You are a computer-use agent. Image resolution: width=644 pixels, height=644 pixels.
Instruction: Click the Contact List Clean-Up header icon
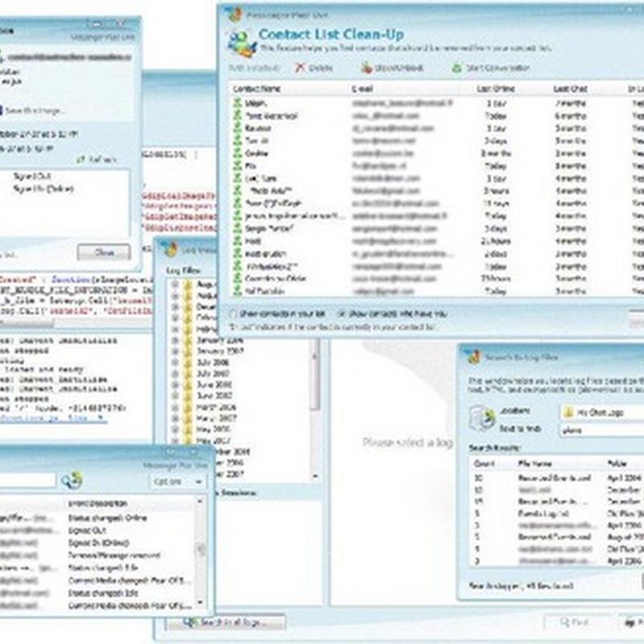(x=237, y=39)
